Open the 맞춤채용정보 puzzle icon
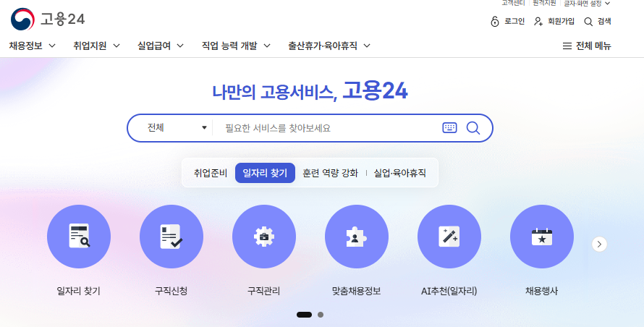The height and width of the screenshot is (327, 644). (356, 237)
